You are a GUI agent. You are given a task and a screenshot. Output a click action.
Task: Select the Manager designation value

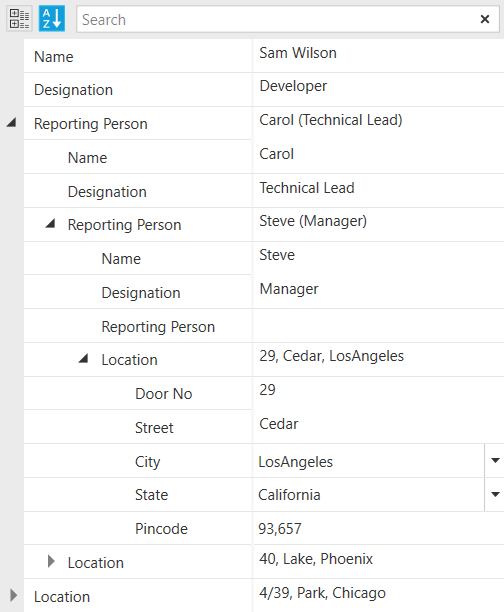[x=379, y=292]
